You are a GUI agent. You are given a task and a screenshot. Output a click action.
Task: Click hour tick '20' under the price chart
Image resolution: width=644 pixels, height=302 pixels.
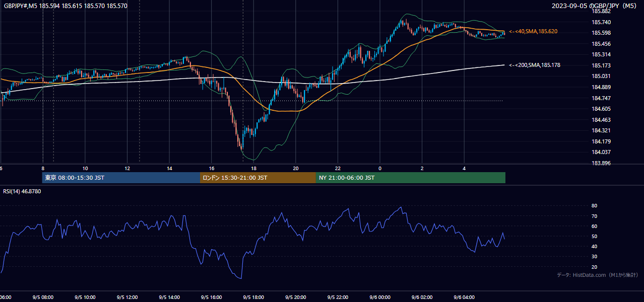[296, 169]
